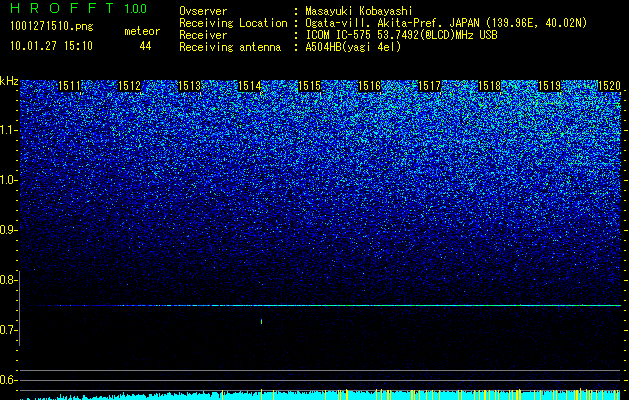This screenshot has width=629, height=400.
Task: Click the date 10.01.27 15:10
Action: tap(51, 46)
